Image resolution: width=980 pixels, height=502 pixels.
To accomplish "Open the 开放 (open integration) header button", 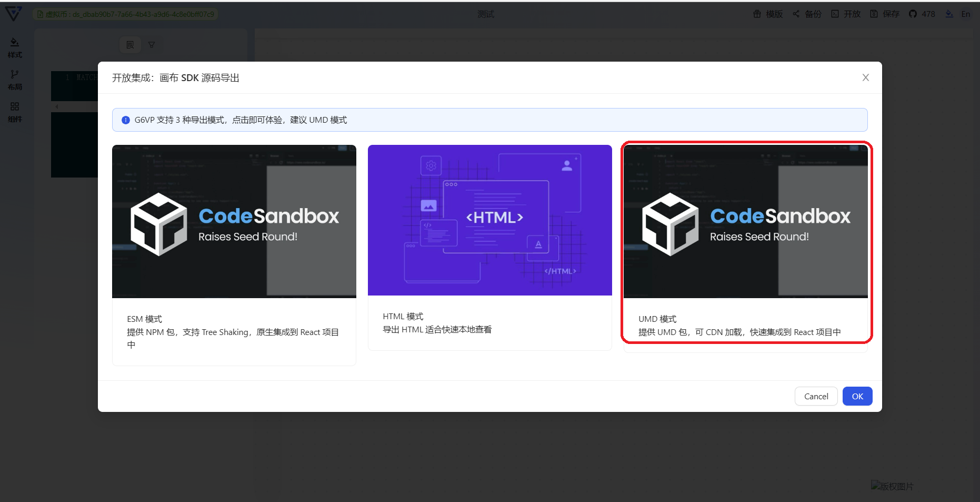I will [x=846, y=14].
